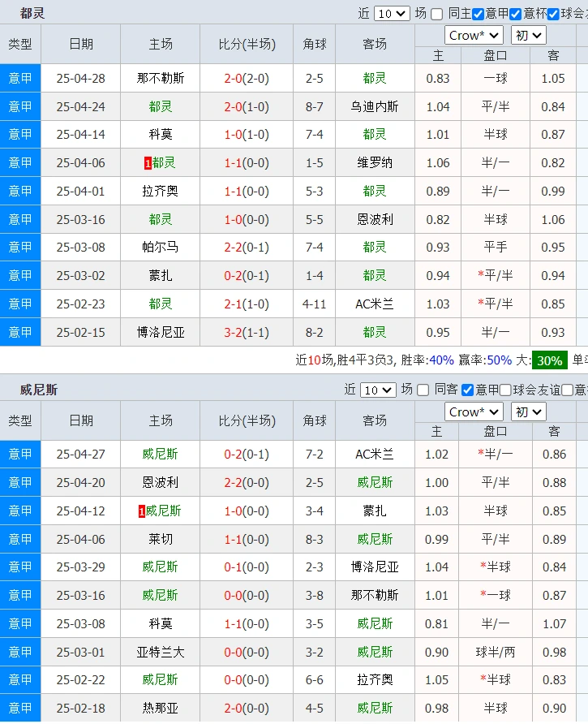Open AC米兰 link in 都灵 row 25-02-23
The image size is (588, 724).
tap(375, 304)
